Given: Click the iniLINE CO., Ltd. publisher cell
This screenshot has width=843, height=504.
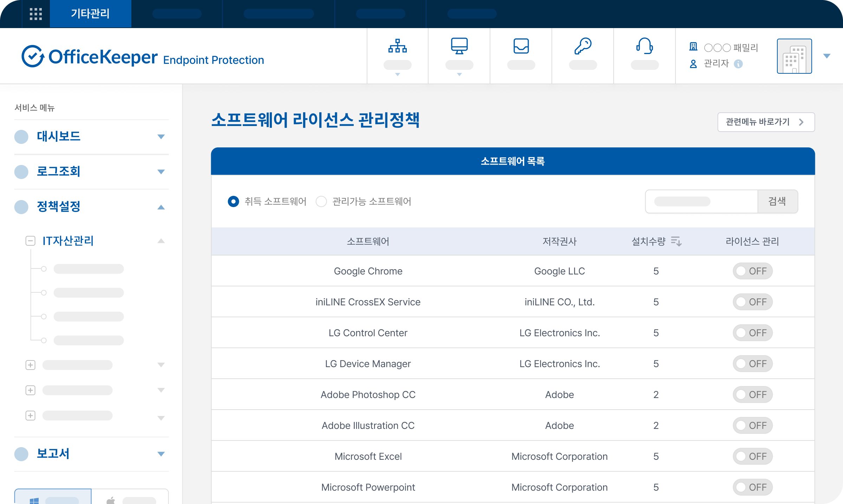Looking at the screenshot, I should [x=560, y=302].
